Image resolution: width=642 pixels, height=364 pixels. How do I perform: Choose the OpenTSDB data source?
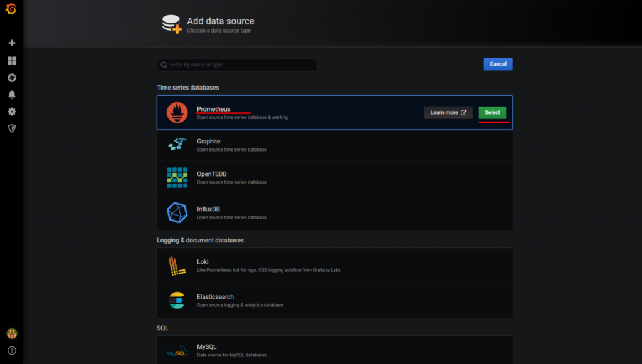334,178
